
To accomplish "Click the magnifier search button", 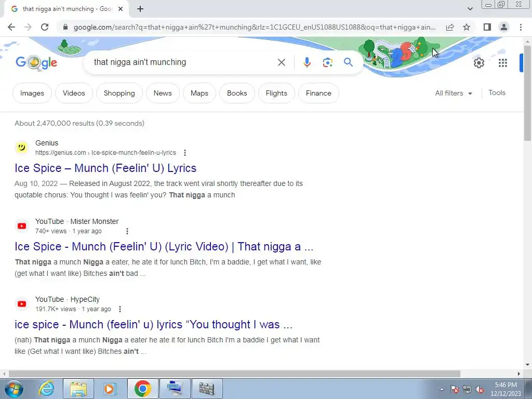I will 348,62.
